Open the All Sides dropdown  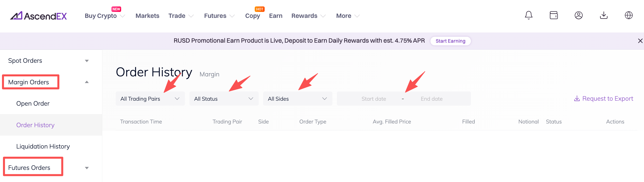(x=297, y=99)
